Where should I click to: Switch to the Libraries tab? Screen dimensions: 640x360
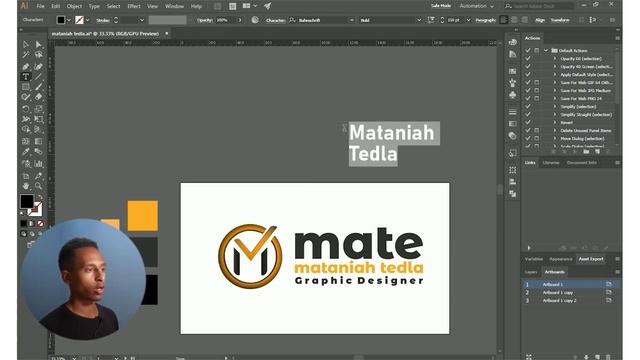click(551, 162)
